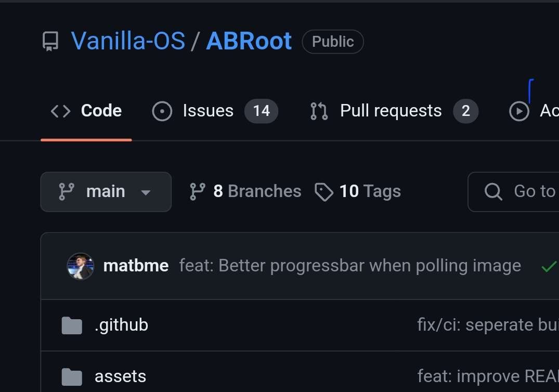Image resolution: width=559 pixels, height=392 pixels.
Task: Click the branch fork icon next to main
Action: (68, 191)
